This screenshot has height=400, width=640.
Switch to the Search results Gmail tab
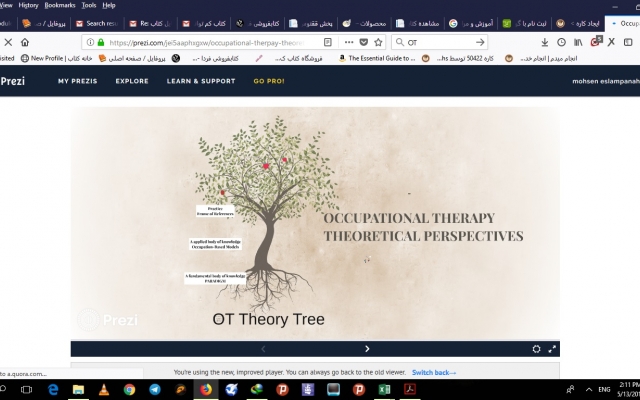[98, 23]
